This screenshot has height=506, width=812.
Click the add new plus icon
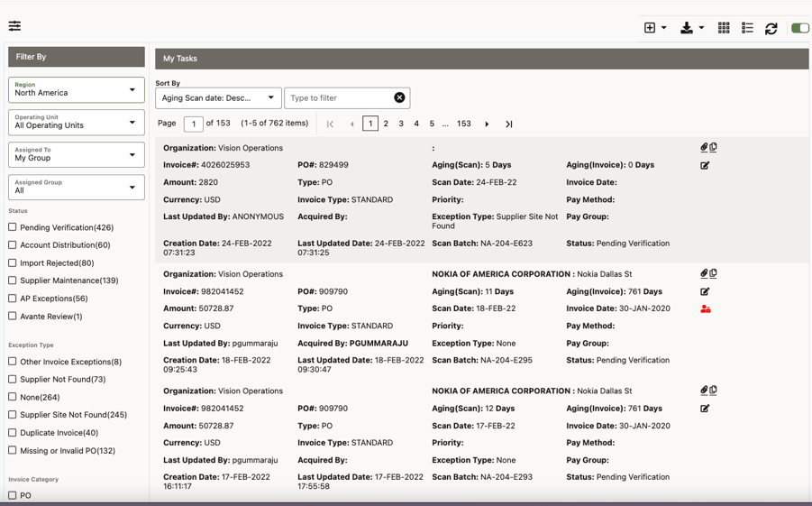[x=650, y=28]
